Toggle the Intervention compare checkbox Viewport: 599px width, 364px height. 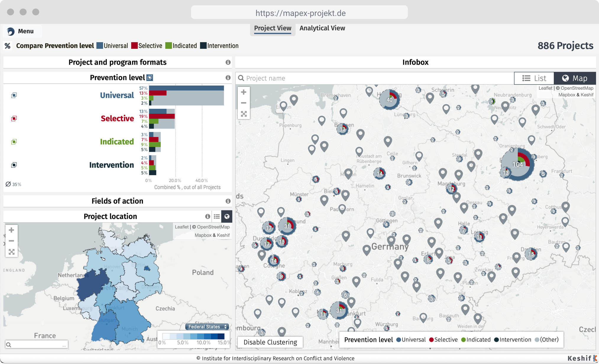click(14, 165)
